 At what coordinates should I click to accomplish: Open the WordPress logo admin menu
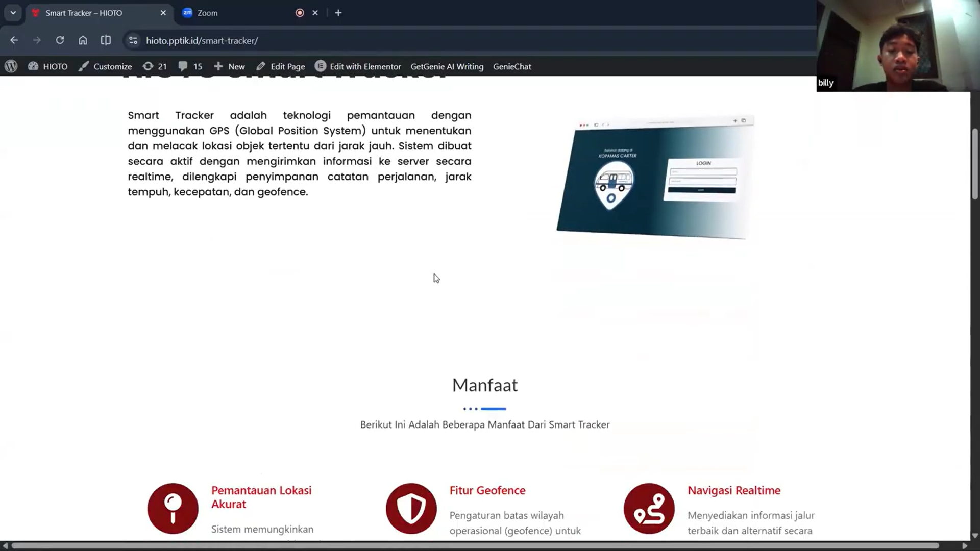pyautogui.click(x=11, y=66)
